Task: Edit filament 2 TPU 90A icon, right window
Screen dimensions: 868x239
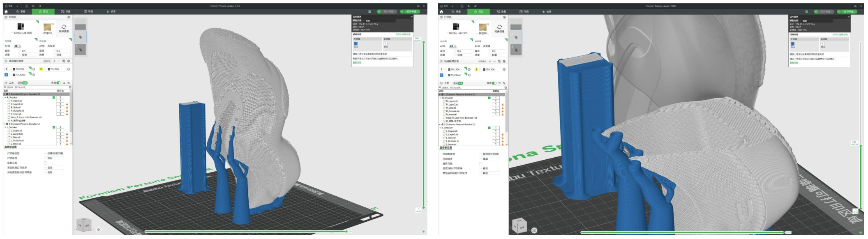Action: tap(504, 69)
